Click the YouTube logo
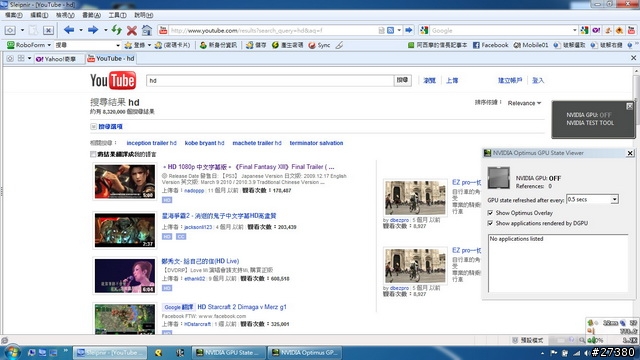Viewport: 640px width, 360px height. (113, 80)
